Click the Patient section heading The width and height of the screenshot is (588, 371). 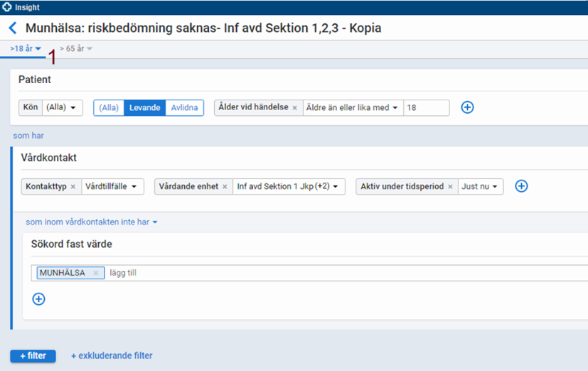coord(35,80)
